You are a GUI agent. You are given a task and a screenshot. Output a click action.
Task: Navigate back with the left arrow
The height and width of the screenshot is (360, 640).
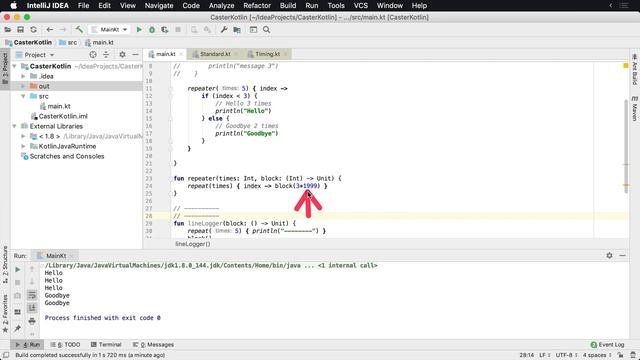tap(50, 30)
